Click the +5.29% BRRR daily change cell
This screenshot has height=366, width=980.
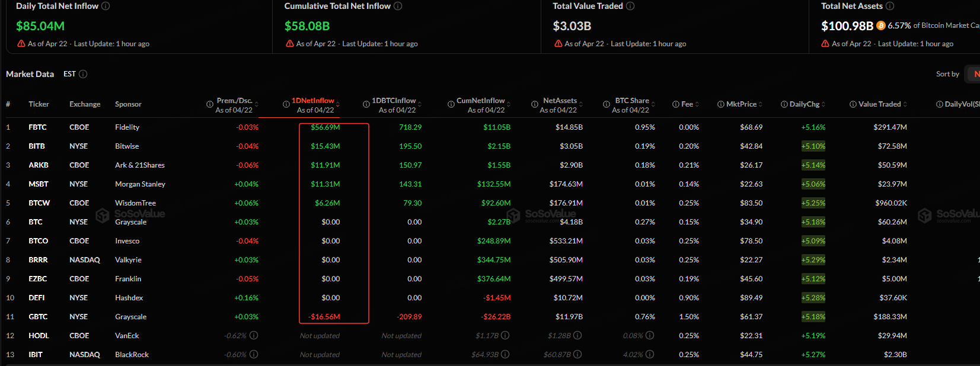(813, 260)
